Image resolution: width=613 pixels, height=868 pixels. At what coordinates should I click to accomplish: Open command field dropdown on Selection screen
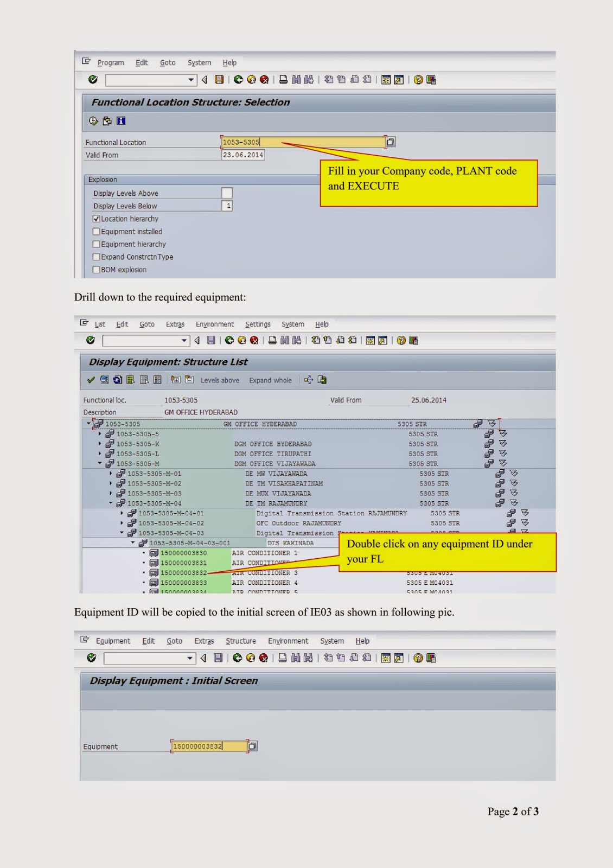click(x=191, y=80)
